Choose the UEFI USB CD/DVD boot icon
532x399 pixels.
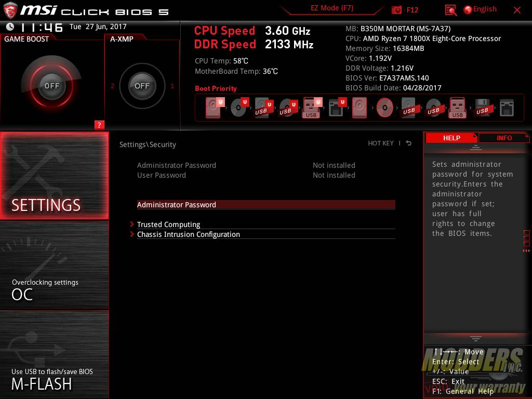pyautogui.click(x=288, y=108)
